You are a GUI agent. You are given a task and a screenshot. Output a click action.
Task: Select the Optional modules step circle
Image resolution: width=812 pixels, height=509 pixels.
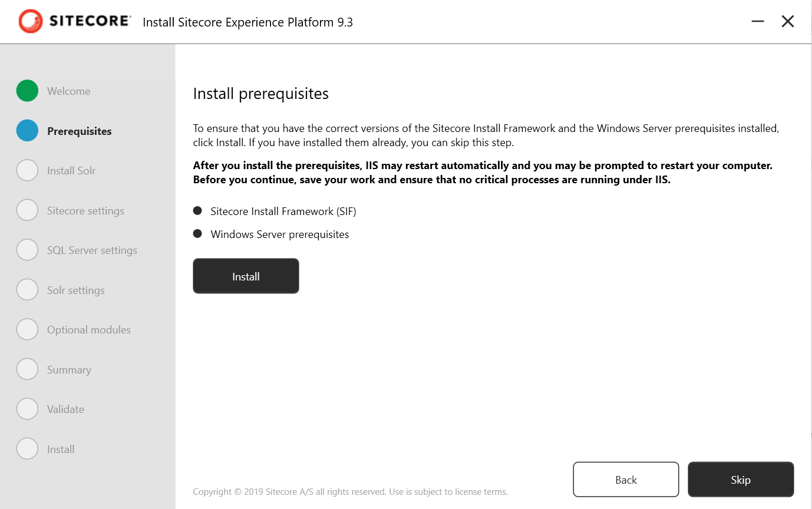point(27,329)
